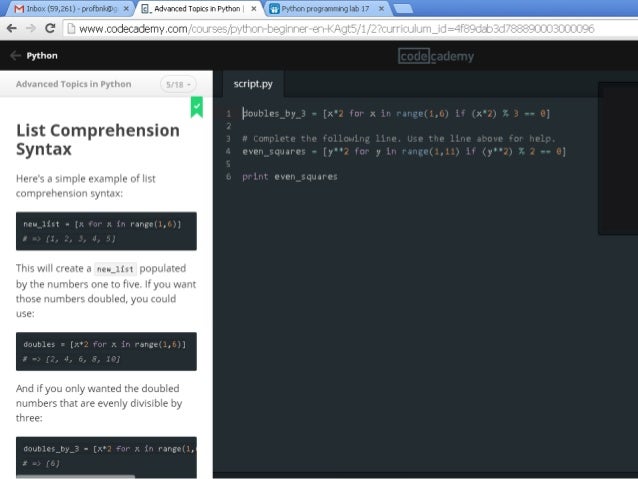The image size is (638, 479).
Task: Reload the page with the refresh icon
Action: [x=50, y=28]
